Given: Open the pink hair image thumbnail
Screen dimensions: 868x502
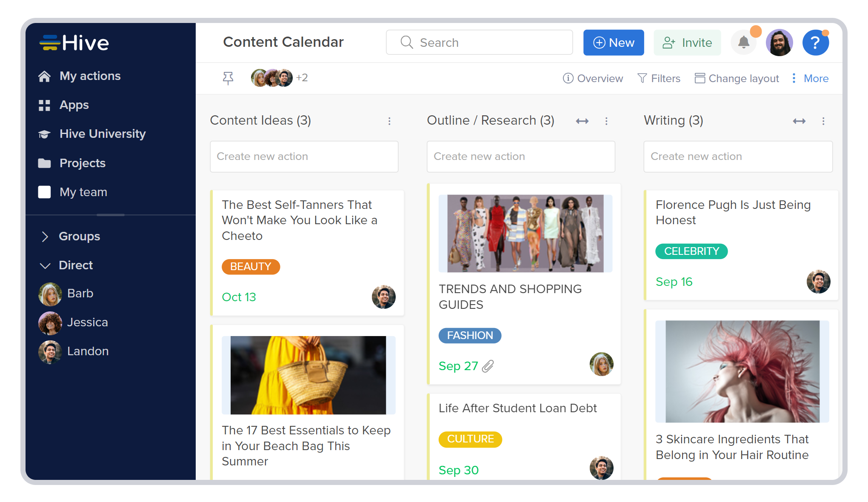Looking at the screenshot, I should [742, 371].
